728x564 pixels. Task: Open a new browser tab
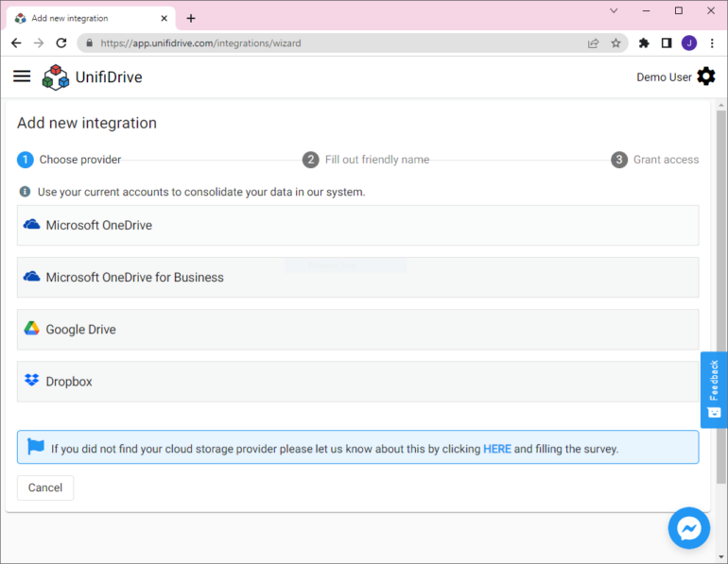tap(191, 19)
